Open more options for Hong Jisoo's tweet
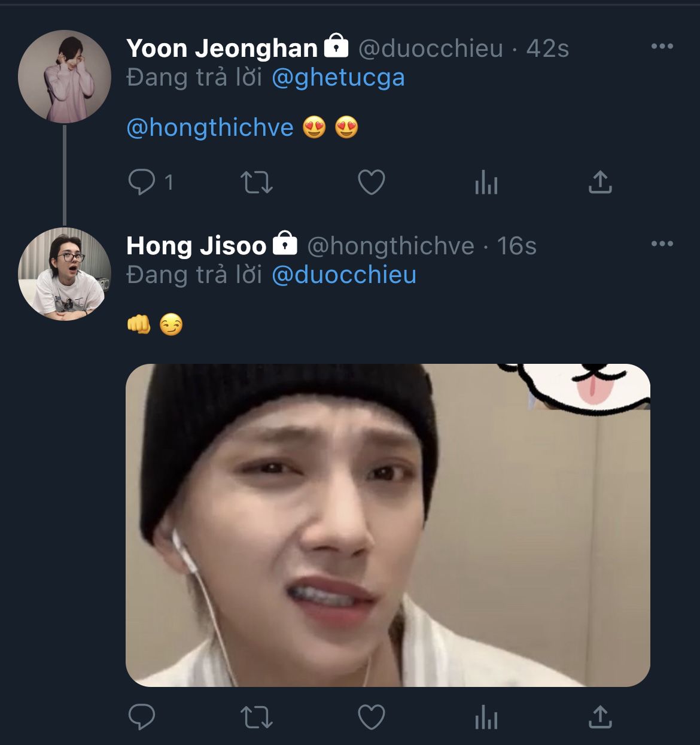The height and width of the screenshot is (745, 700). 662,244
